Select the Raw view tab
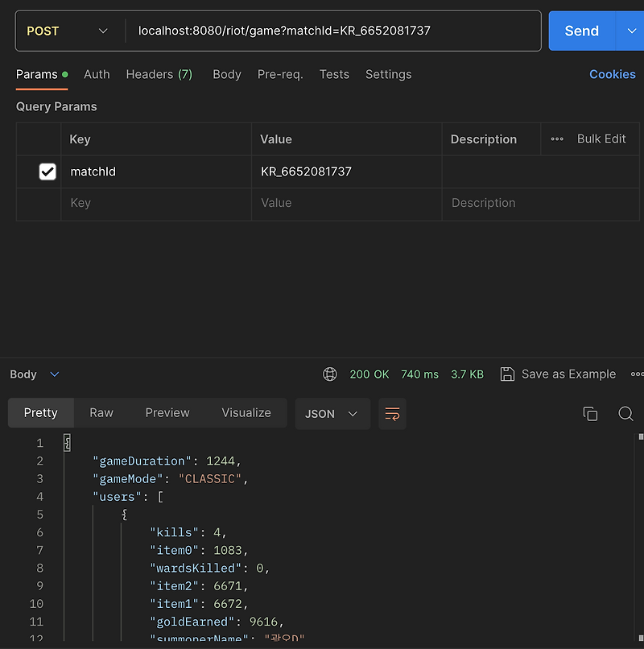This screenshot has width=644, height=649. (101, 412)
